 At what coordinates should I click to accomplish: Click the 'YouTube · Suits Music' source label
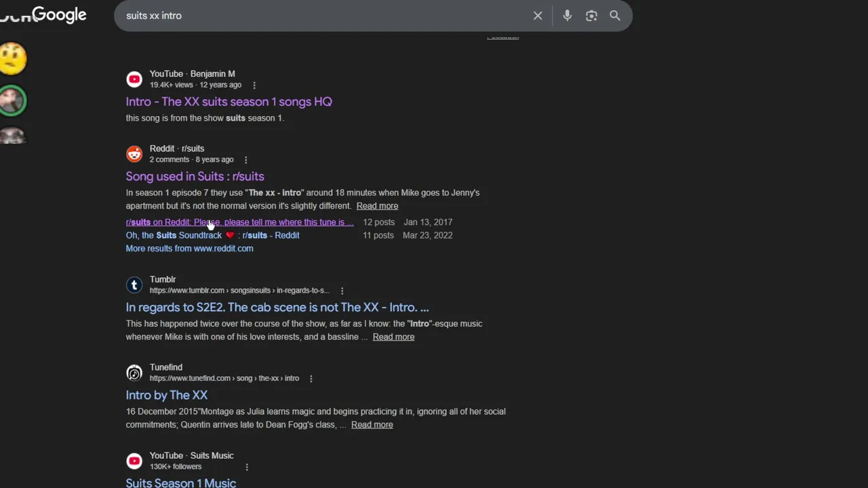(x=191, y=455)
